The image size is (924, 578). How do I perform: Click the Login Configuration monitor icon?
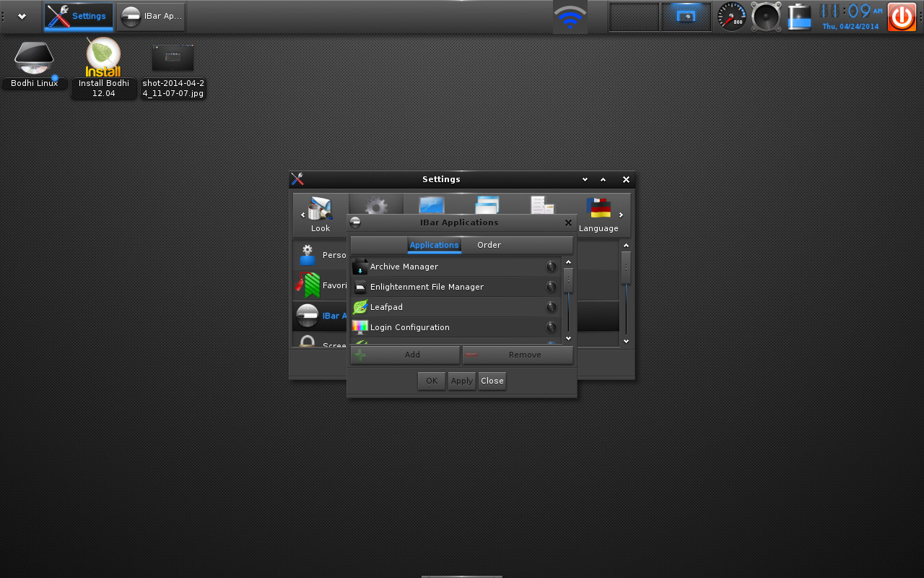(x=359, y=327)
